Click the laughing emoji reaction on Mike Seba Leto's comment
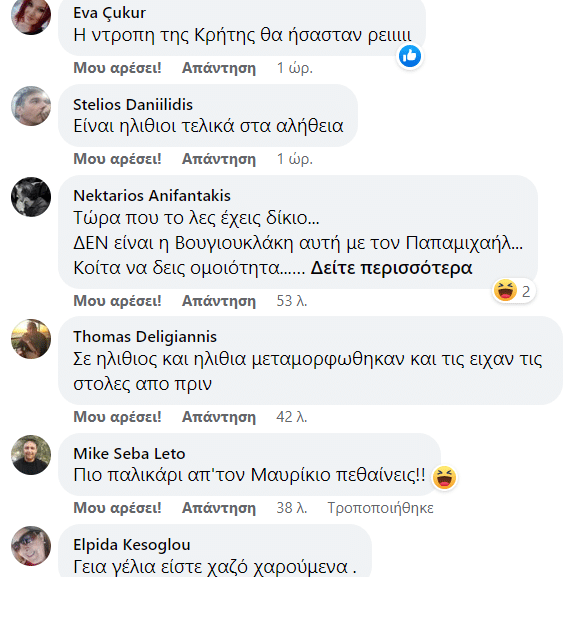The image size is (570, 634). coord(444,477)
